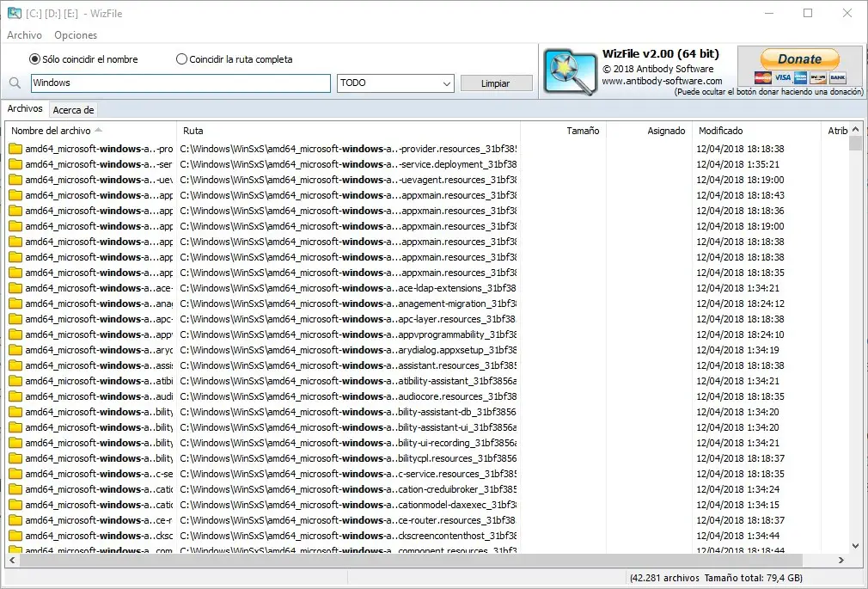Click the modified date 12/04/2018 1:35:21
Viewport: 868px width, 589px height.
737,164
